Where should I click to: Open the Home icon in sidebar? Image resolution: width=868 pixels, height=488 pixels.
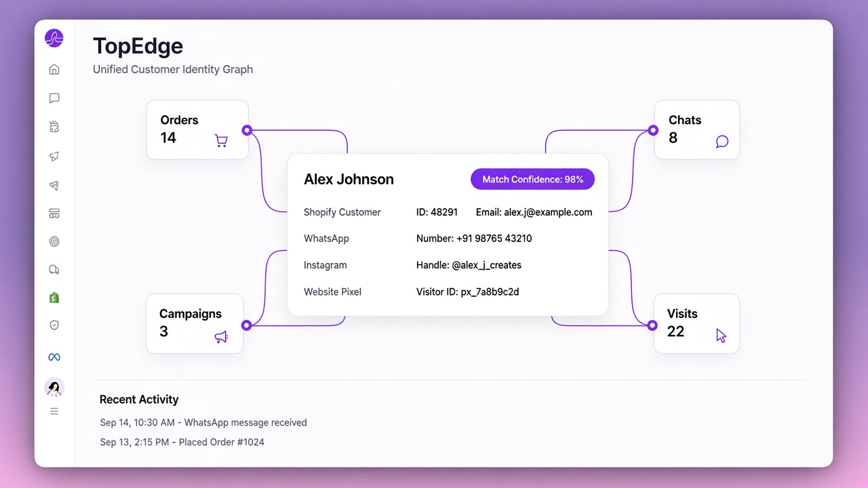point(54,69)
